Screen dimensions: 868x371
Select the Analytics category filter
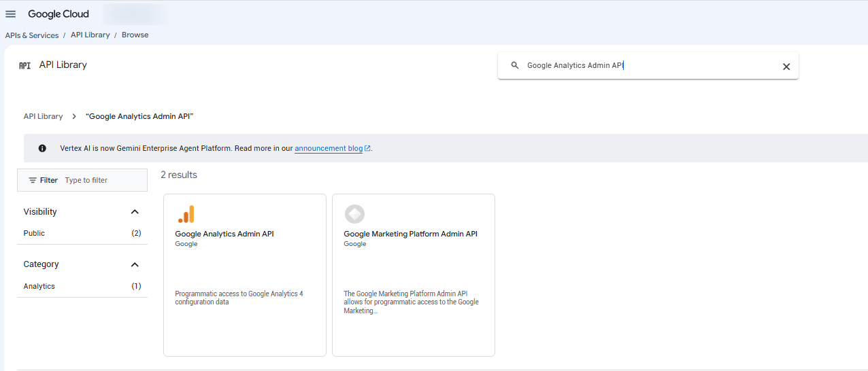tap(82, 286)
